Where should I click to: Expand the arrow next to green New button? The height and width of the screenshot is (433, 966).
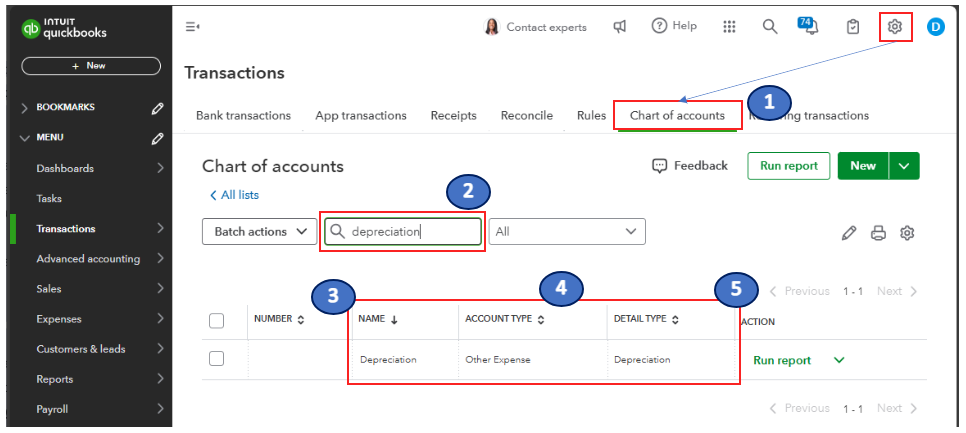pos(904,166)
